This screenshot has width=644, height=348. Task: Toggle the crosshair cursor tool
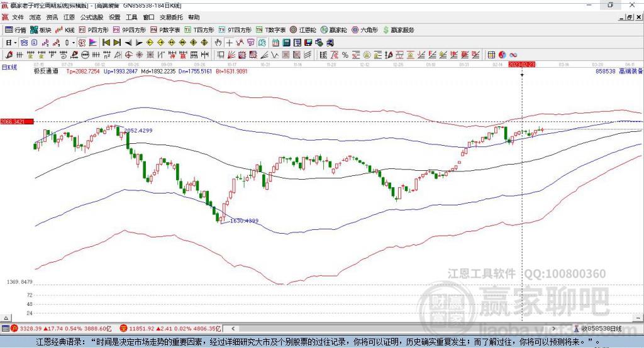point(230,43)
